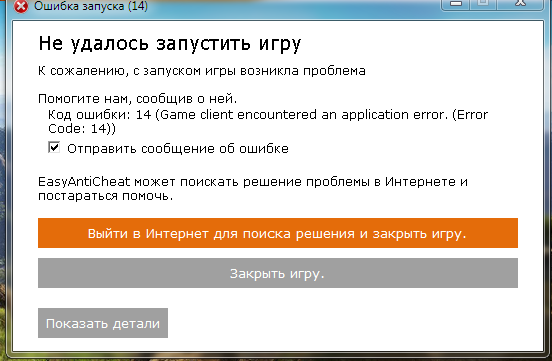Uncheck "Отправить сообщение об ошибке" checkbox
Image resolution: width=552 pixels, height=361 pixels.
[54, 147]
